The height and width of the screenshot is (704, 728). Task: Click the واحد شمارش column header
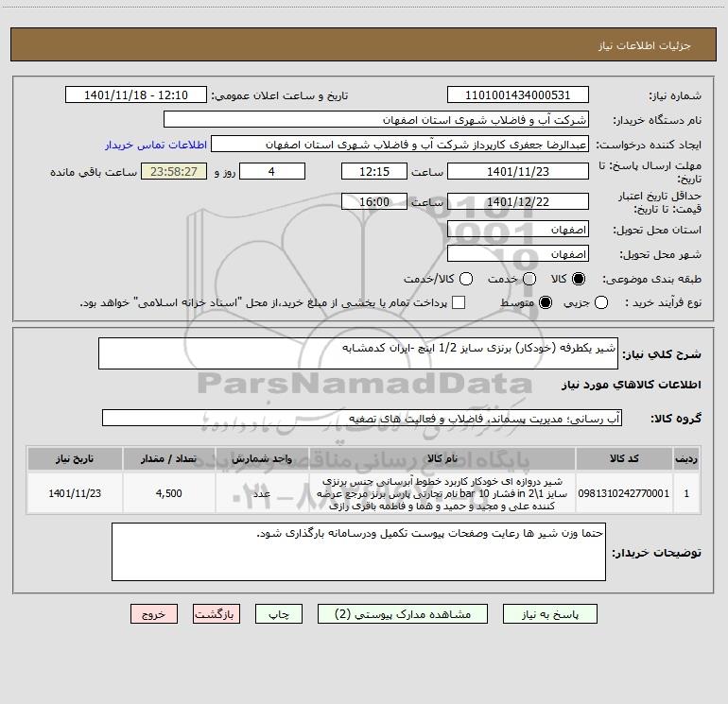click(x=262, y=458)
